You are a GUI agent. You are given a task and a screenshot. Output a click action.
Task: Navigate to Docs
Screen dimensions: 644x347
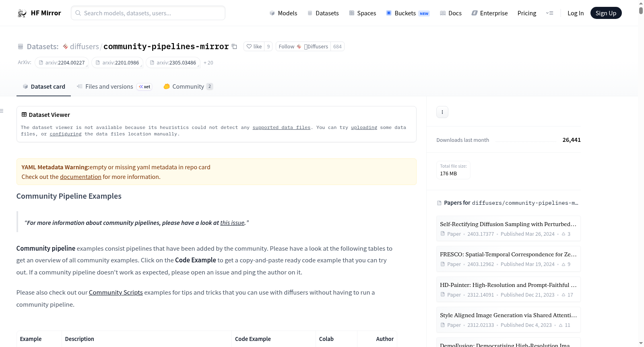click(x=451, y=13)
